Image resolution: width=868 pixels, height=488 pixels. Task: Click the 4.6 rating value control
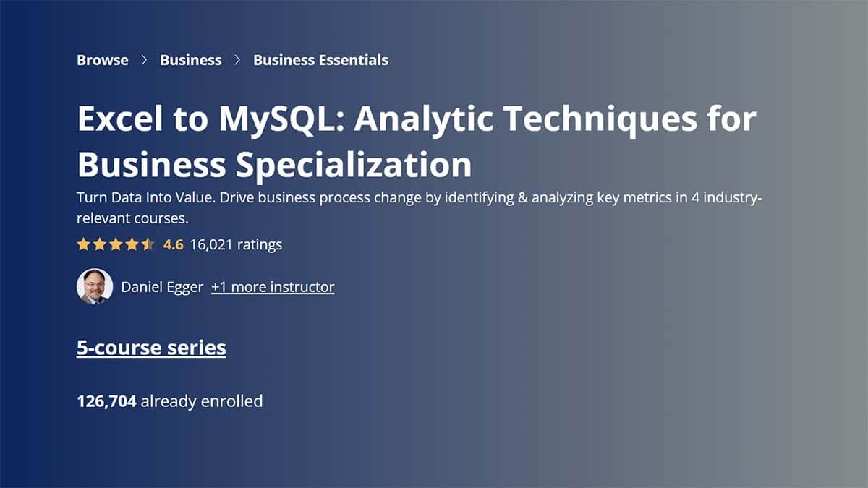point(172,244)
